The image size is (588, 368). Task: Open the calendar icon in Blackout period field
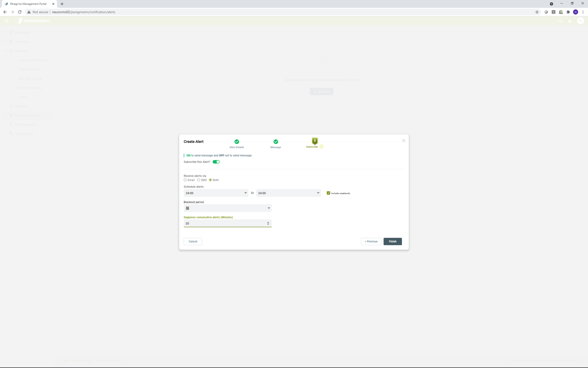[188, 208]
